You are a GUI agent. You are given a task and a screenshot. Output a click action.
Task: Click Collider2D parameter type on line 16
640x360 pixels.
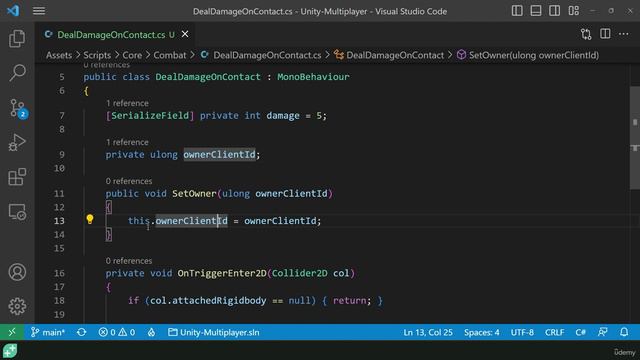[300, 273]
